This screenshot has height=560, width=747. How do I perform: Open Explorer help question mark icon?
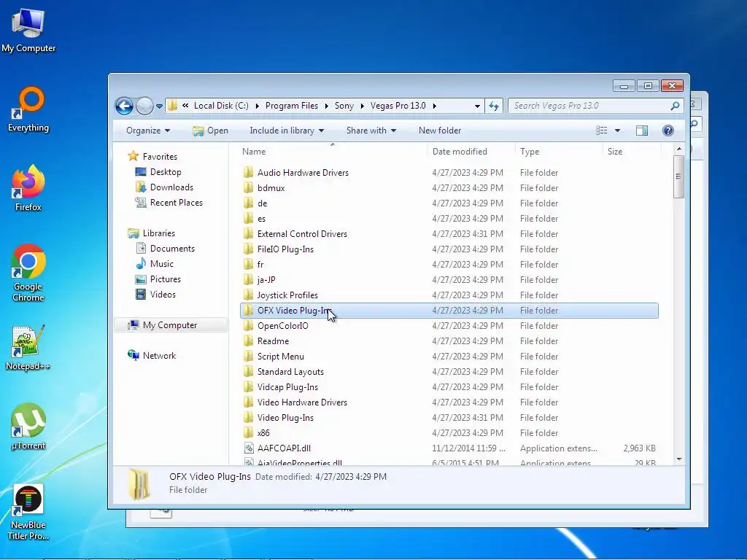pyautogui.click(x=668, y=131)
